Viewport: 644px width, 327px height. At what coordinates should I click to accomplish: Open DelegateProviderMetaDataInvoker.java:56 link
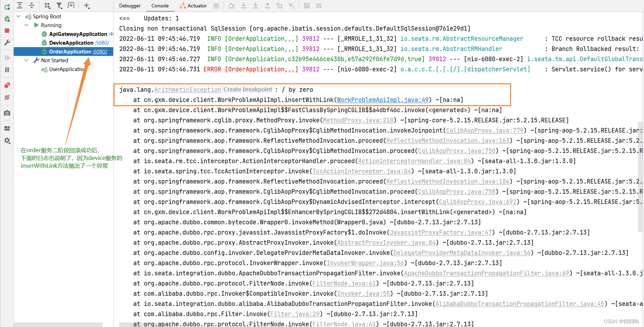[x=462, y=253]
